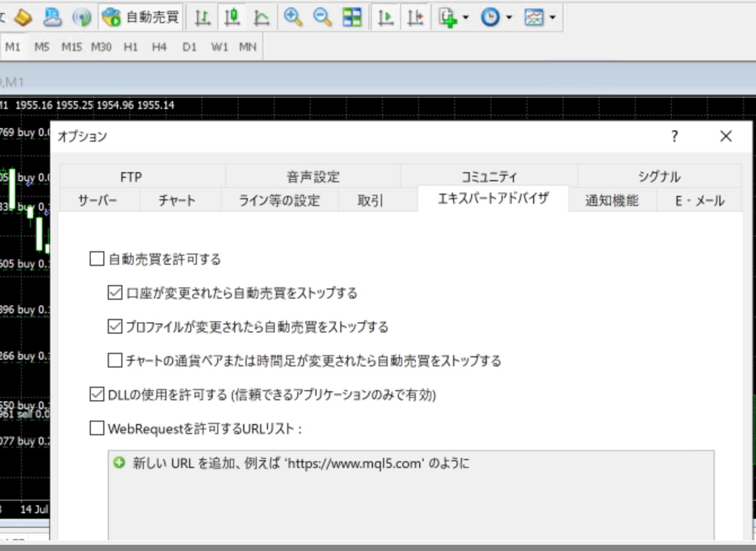Open the 音声設定 tab
756x551 pixels.
click(x=313, y=176)
